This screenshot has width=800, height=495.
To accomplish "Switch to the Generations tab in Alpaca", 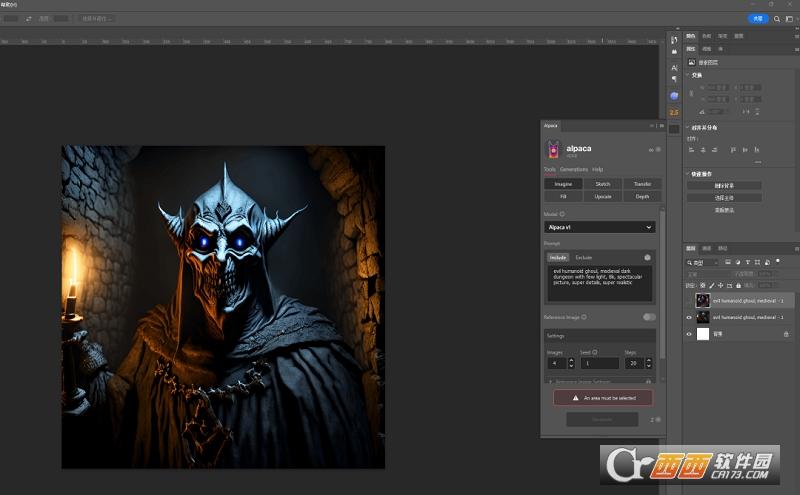I will (573, 169).
